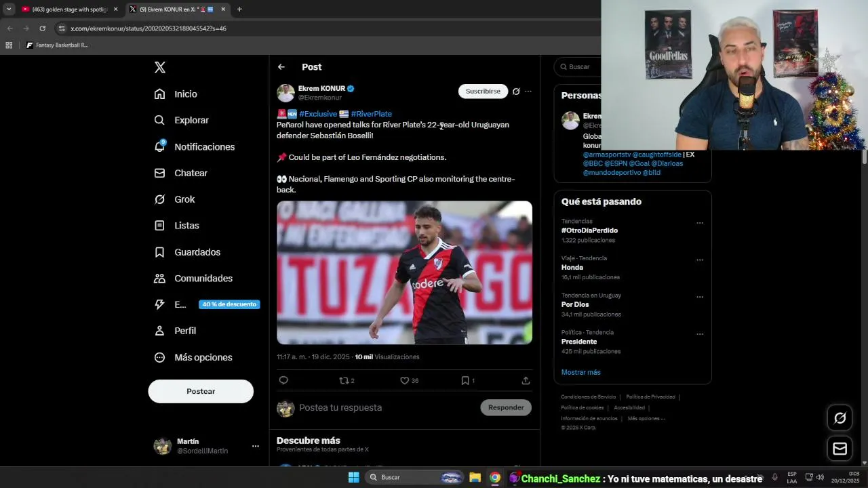Open Comunidades people icon

(x=159, y=279)
